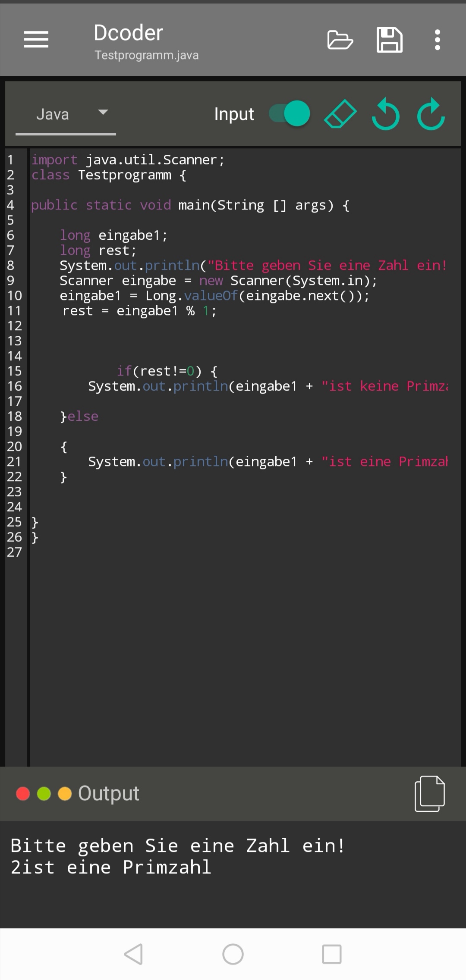Open Android recent apps square button
This screenshot has height=980, width=466.
coord(332,954)
